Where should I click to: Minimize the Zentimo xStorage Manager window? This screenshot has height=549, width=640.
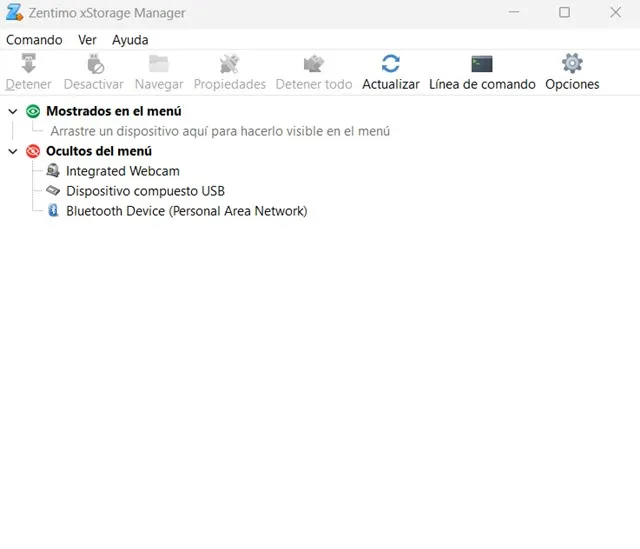click(x=514, y=12)
